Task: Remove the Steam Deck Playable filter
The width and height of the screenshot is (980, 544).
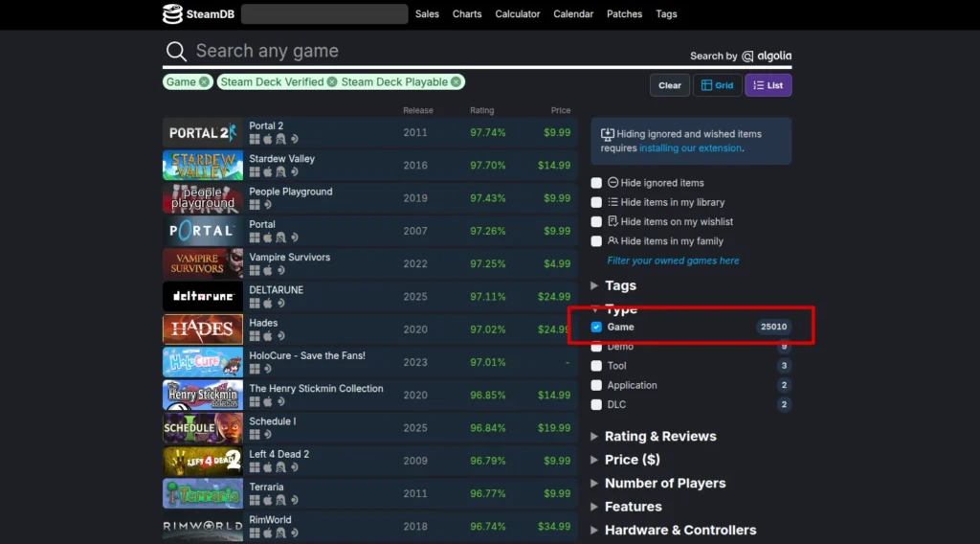Action: point(457,82)
